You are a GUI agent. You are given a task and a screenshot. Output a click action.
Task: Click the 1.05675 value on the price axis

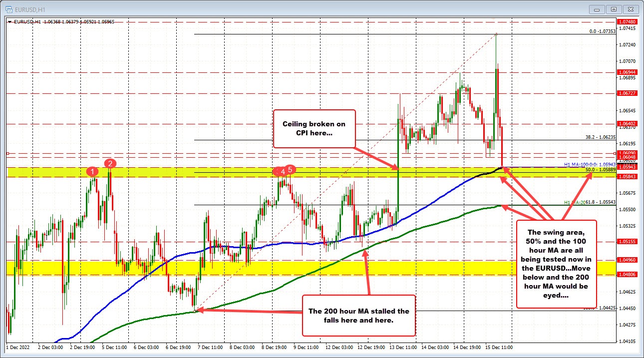[x=627, y=193]
